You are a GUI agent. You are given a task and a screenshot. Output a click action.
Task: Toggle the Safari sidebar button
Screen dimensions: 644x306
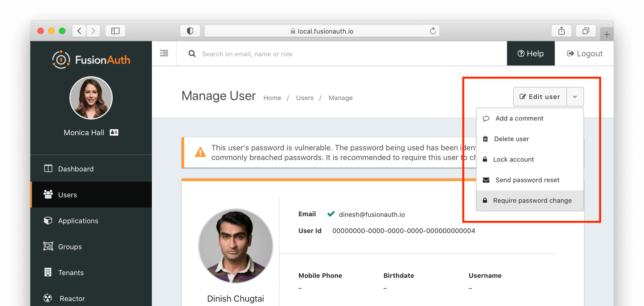tap(116, 31)
